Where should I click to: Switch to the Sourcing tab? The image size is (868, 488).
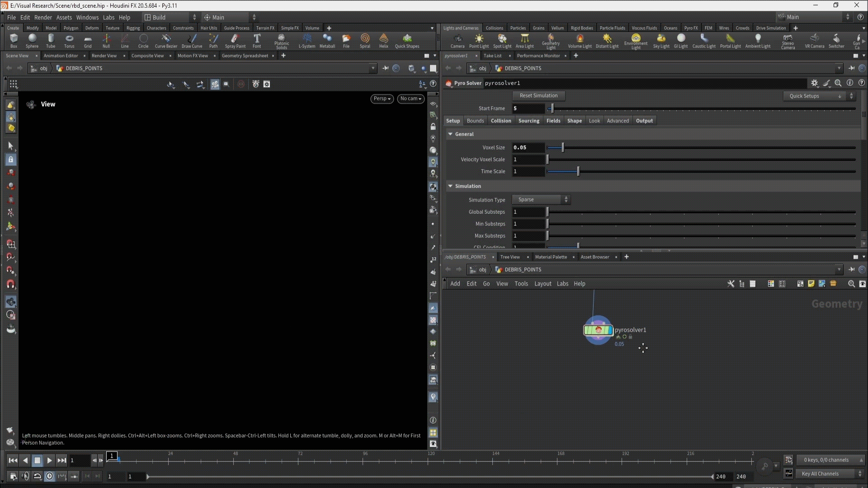tap(528, 121)
